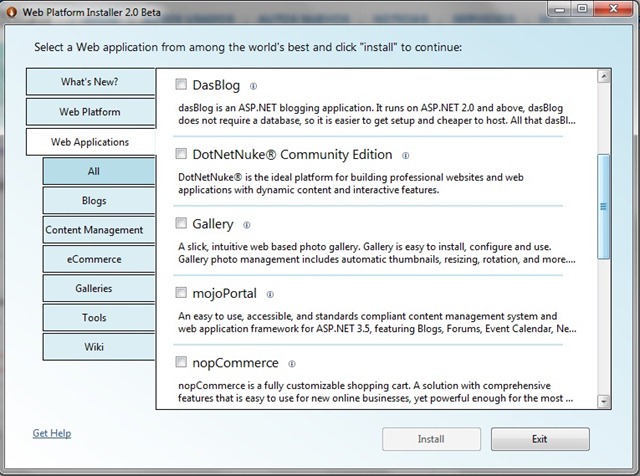Click the nopCommerce title text

point(236,363)
